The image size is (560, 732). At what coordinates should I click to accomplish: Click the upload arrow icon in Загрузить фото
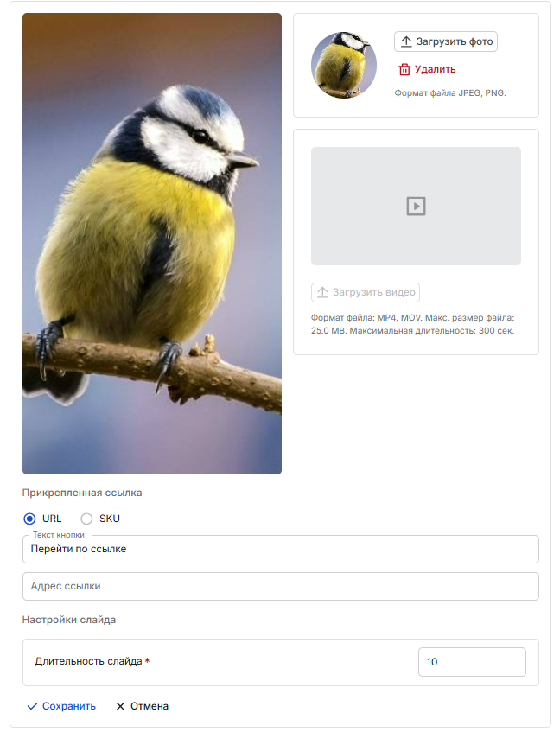pyautogui.click(x=406, y=41)
